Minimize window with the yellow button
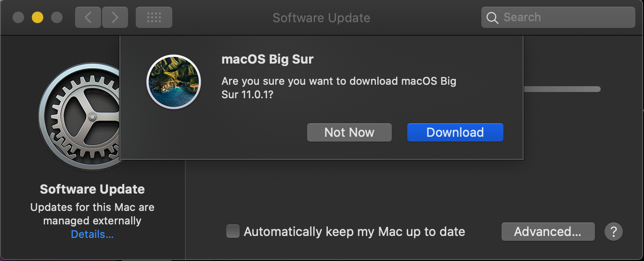 [x=38, y=18]
